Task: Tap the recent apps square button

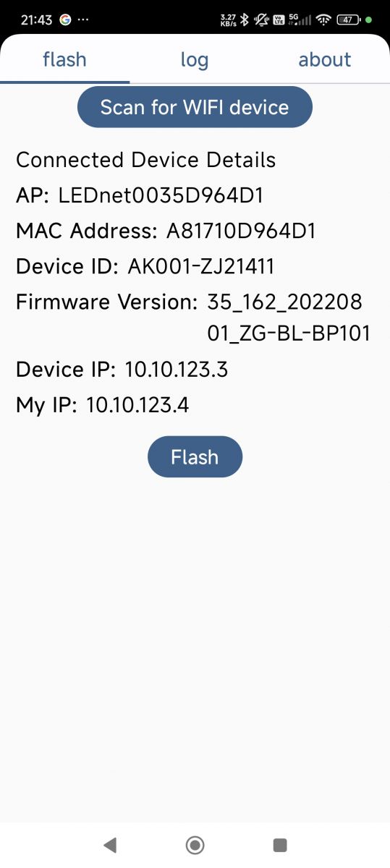Action: click(x=280, y=844)
